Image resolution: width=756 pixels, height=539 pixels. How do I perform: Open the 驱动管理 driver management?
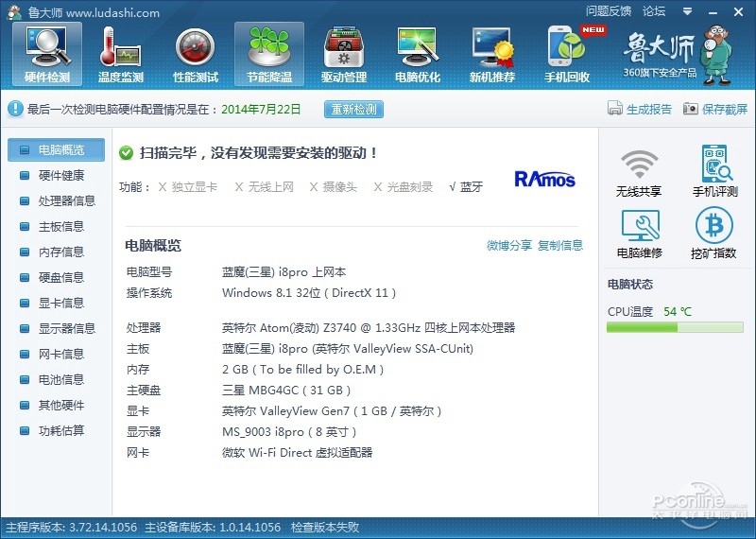coord(344,54)
